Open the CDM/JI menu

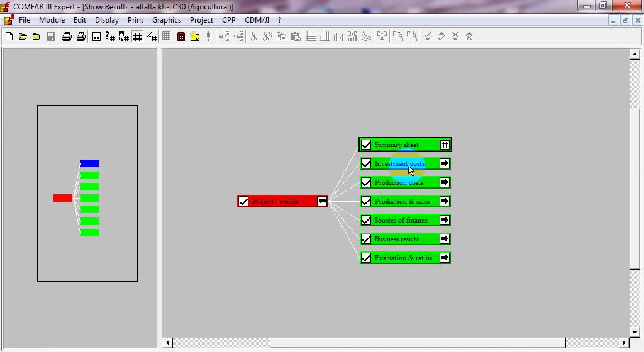pos(257,20)
